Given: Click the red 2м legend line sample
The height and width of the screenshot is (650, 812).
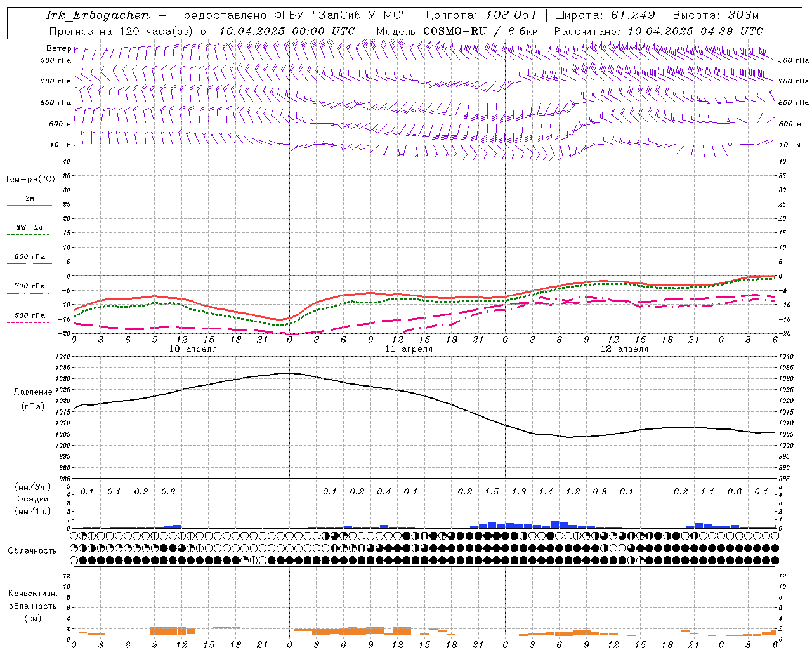Looking at the screenshot, I should point(29,206).
